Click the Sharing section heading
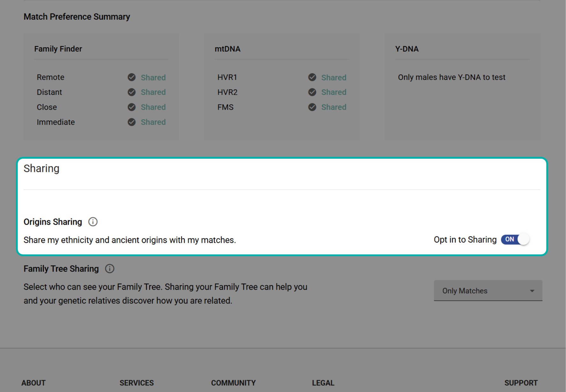566x392 pixels. pos(41,169)
